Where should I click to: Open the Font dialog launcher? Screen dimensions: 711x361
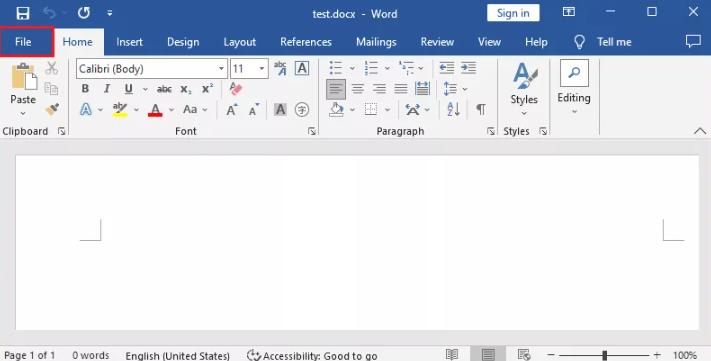(312, 131)
